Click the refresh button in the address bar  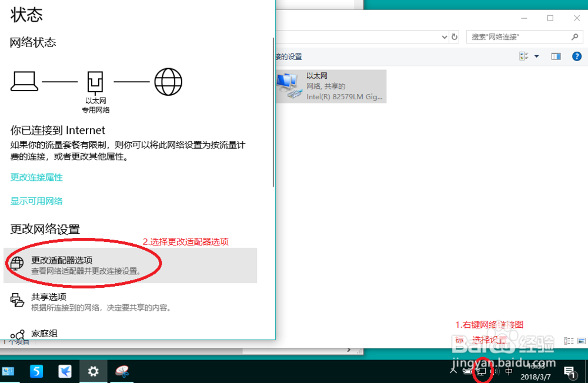coord(455,36)
